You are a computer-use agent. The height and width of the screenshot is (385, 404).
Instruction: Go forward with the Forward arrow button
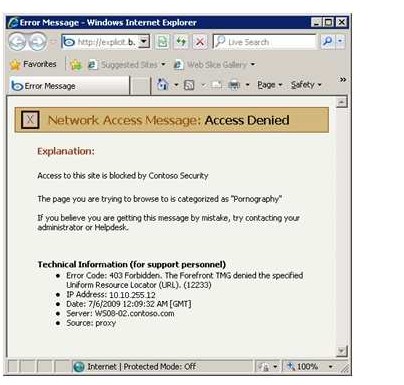pos(37,42)
